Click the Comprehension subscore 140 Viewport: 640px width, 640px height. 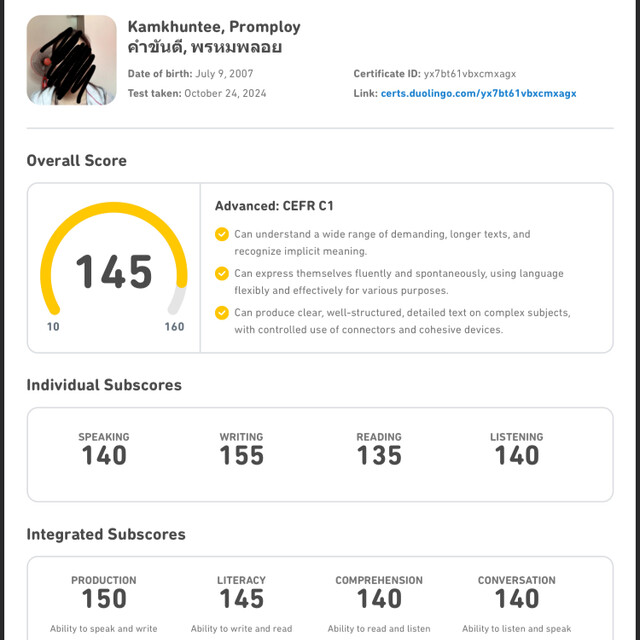[379, 598]
